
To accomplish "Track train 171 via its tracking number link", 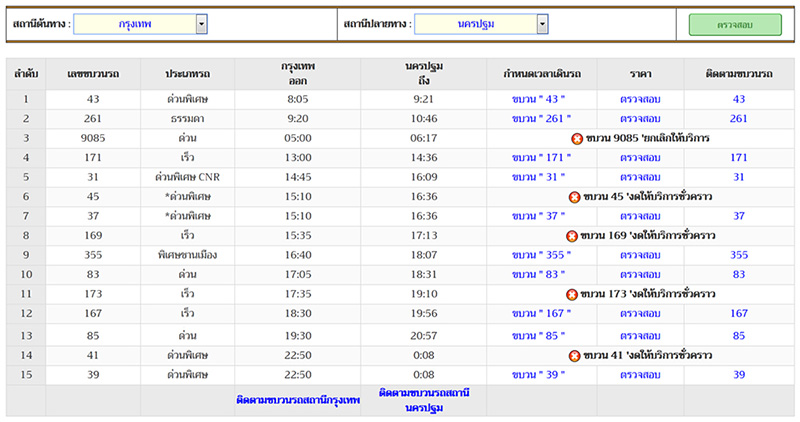I will click(739, 158).
